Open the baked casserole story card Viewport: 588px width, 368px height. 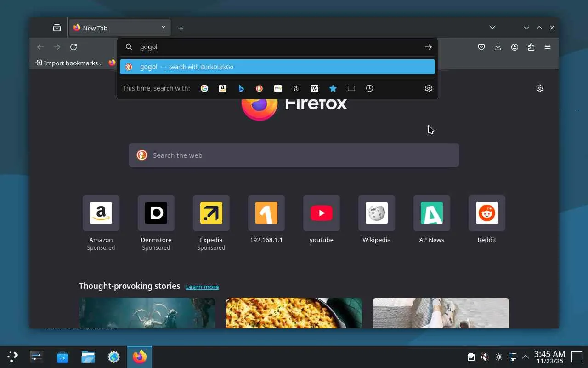click(294, 313)
